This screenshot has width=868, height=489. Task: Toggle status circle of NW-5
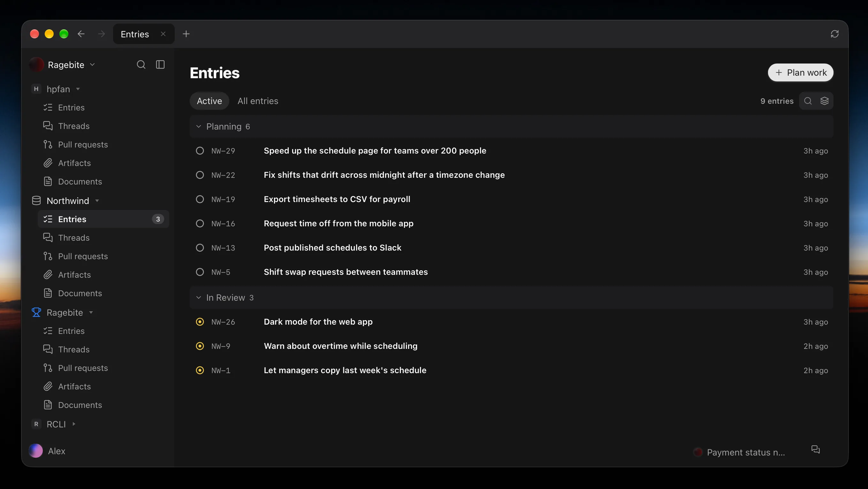pos(200,272)
